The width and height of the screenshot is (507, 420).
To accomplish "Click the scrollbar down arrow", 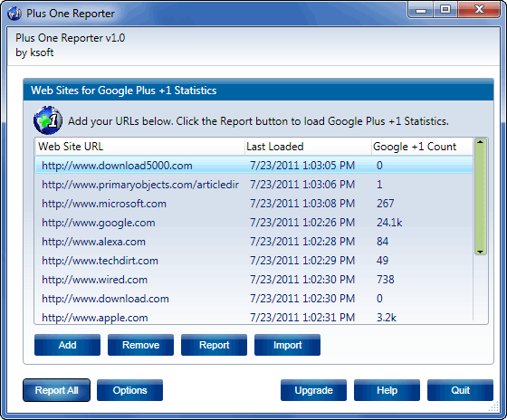I will [x=480, y=252].
